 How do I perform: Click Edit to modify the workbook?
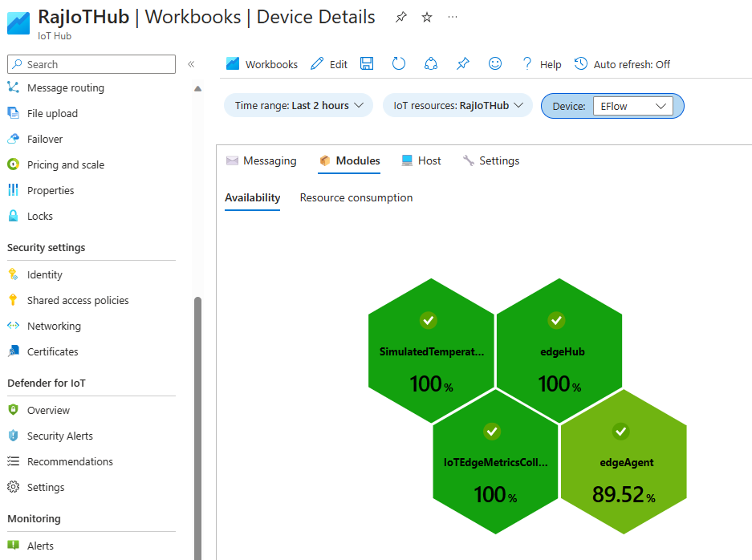point(328,63)
